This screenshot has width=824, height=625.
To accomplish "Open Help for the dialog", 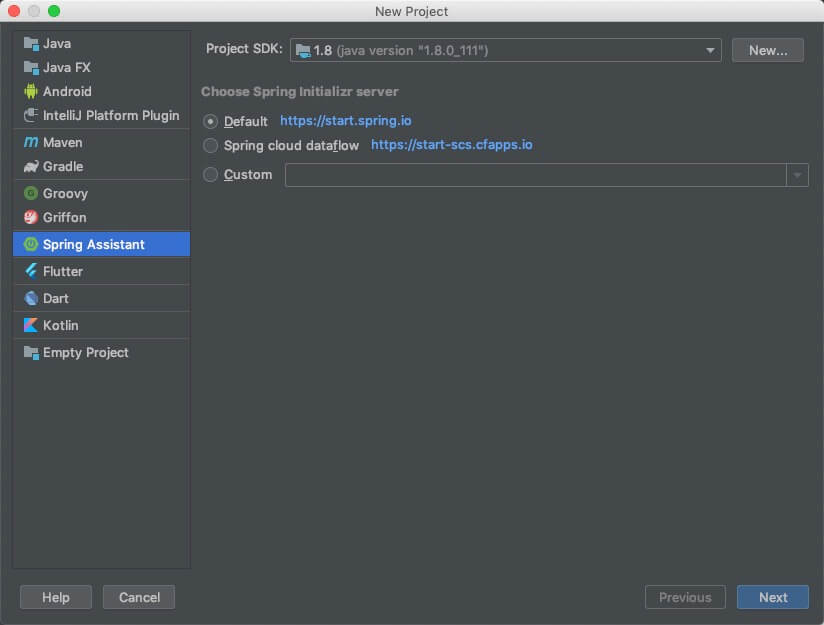I will pyautogui.click(x=56, y=597).
